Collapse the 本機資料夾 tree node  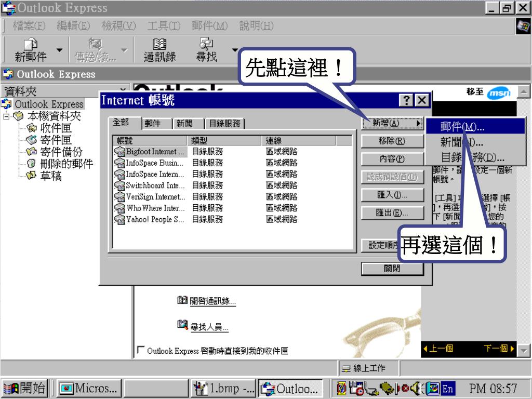[6, 116]
